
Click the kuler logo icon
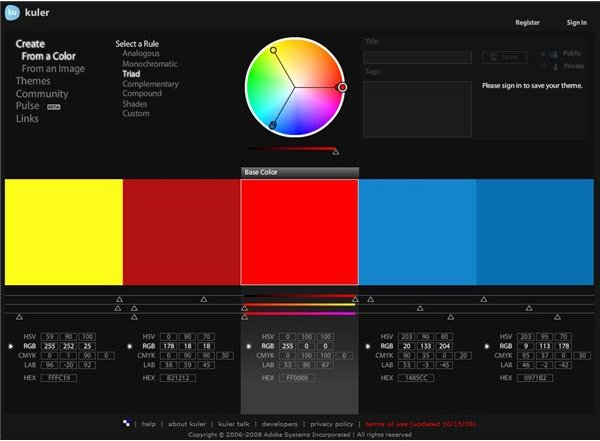(12, 12)
